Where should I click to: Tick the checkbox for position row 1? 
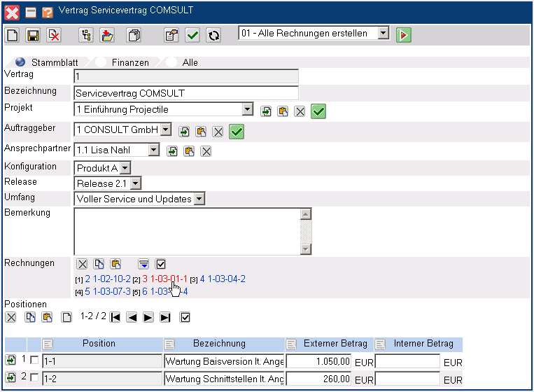click(34, 360)
